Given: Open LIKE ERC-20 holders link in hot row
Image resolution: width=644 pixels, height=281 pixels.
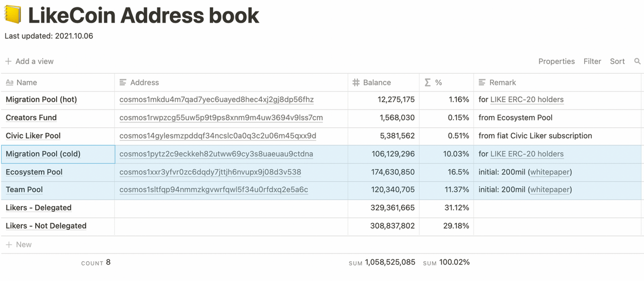Looking at the screenshot, I should [x=527, y=99].
